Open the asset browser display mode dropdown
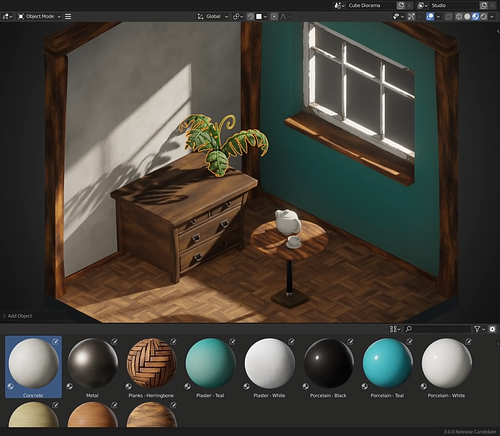This screenshot has width=500, height=436. click(395, 329)
